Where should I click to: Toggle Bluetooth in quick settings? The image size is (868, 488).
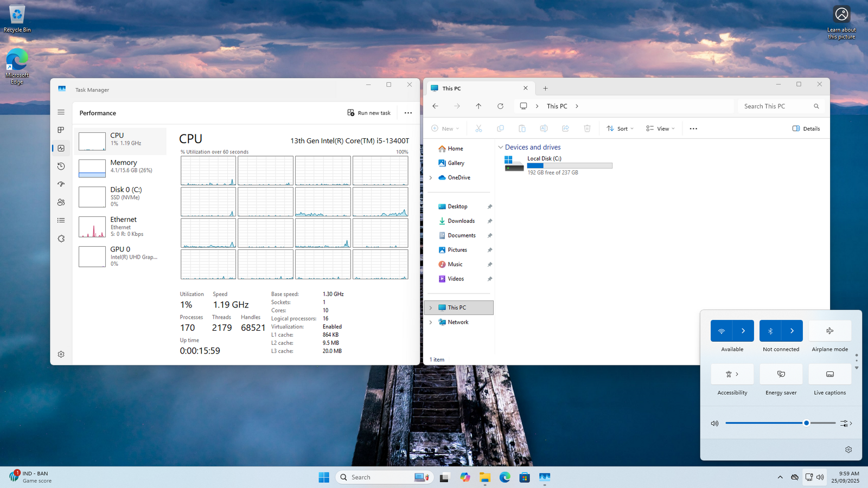(x=770, y=331)
